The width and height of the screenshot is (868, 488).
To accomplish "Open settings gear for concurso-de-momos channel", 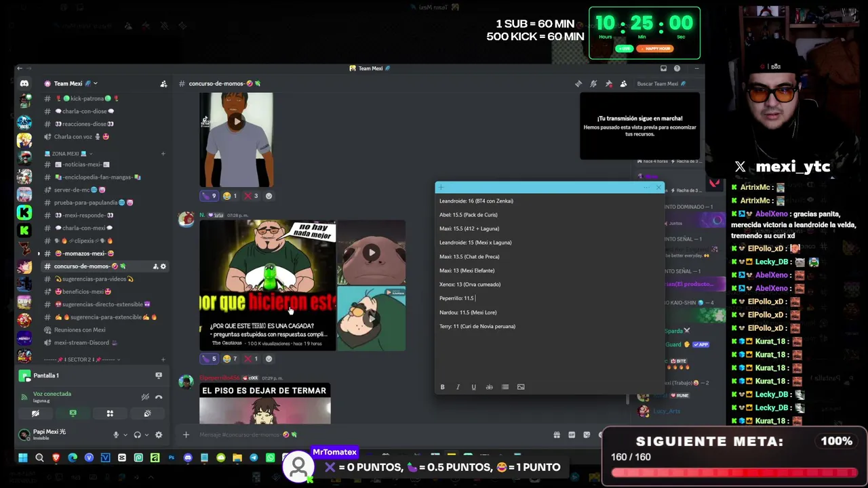I will pos(163,266).
